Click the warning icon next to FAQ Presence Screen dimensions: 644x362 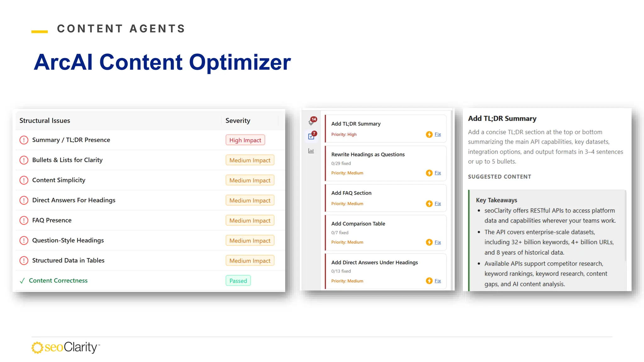(x=24, y=220)
